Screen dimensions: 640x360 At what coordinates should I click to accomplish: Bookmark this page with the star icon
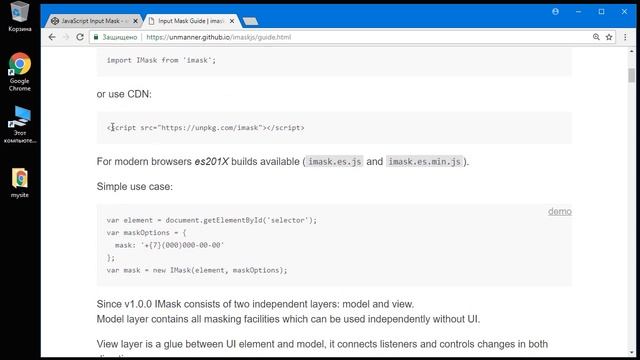tap(609, 37)
